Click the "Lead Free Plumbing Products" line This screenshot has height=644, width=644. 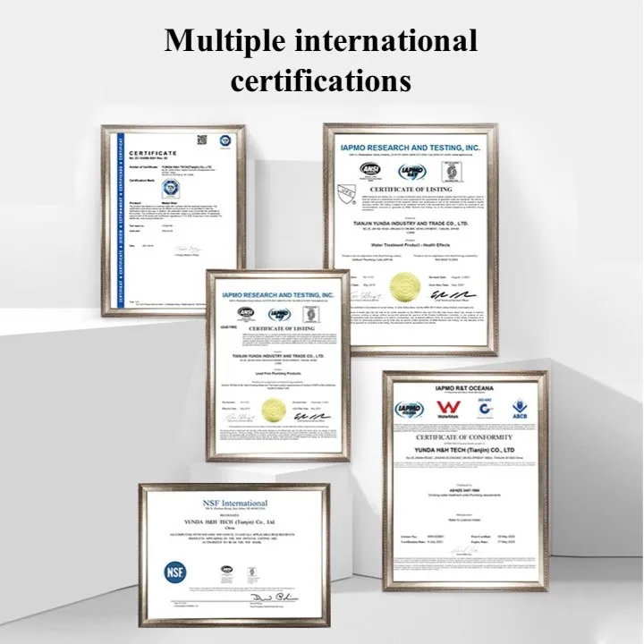[x=278, y=373]
